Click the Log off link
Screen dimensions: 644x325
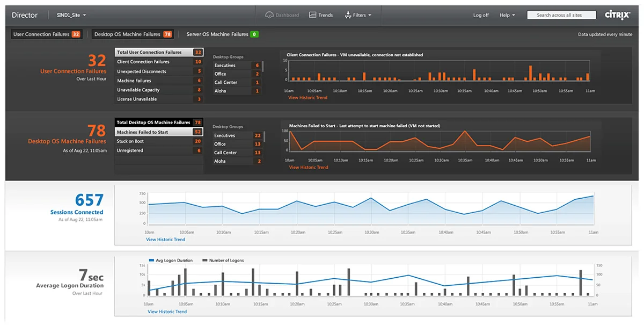(x=481, y=15)
